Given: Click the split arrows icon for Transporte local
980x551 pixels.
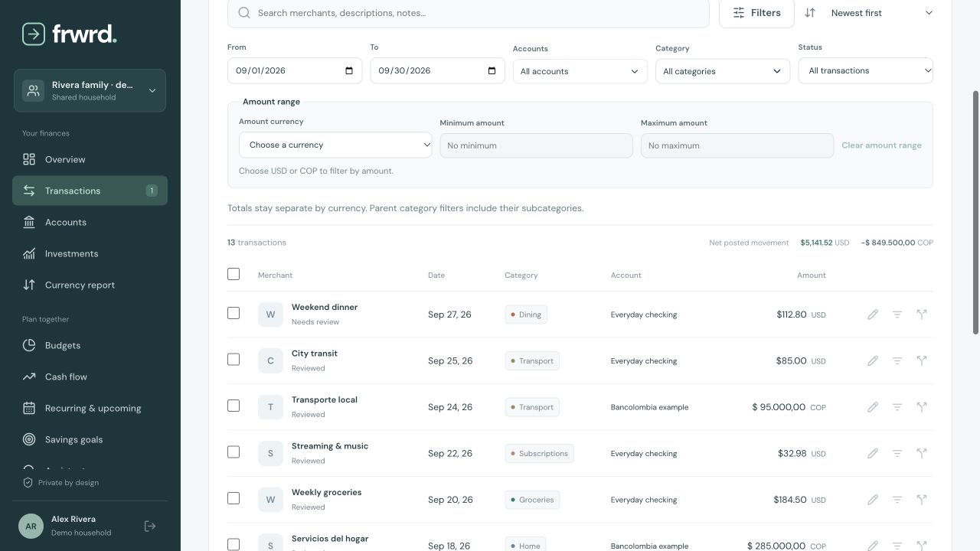Looking at the screenshot, I should (922, 407).
